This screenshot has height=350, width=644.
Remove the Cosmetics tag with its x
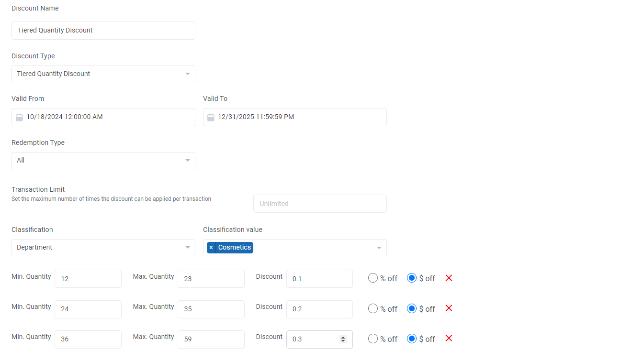pos(211,248)
